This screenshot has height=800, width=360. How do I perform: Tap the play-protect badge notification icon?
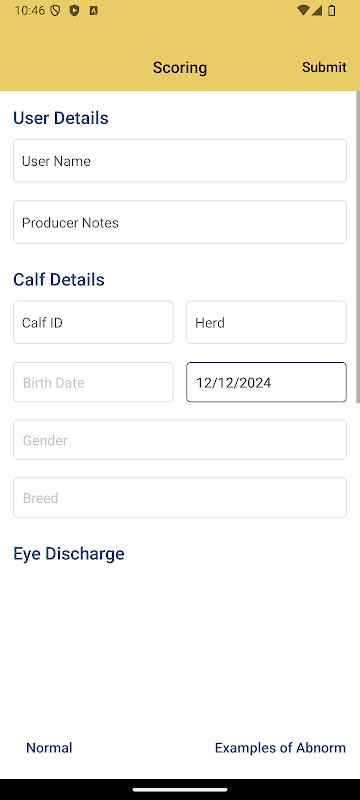[x=74, y=11]
